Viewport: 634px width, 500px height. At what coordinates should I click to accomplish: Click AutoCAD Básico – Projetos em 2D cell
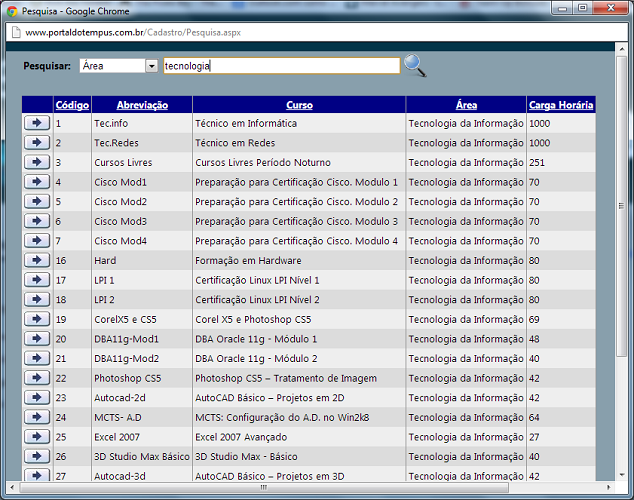(x=270, y=398)
